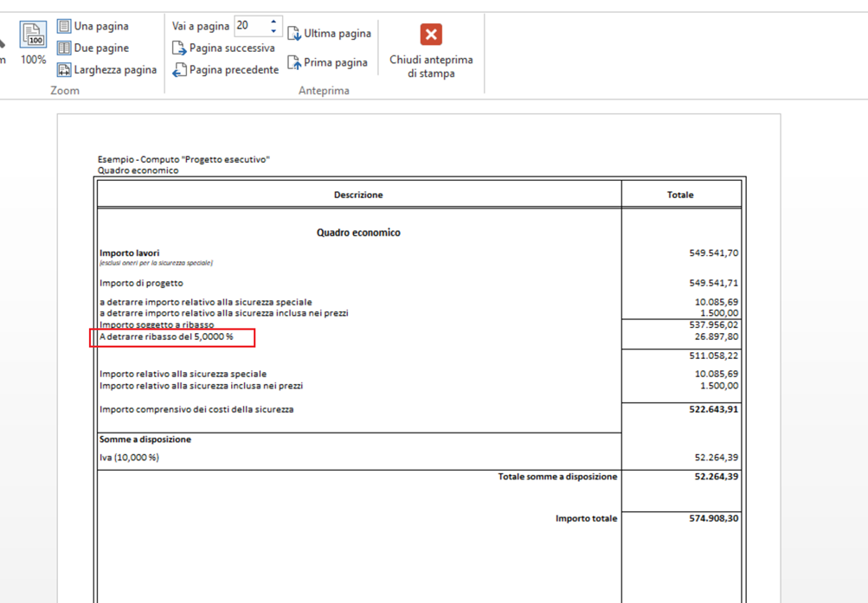The image size is (868, 603).
Task: Click Totale somme a disposizione label
Action: pyautogui.click(x=557, y=477)
